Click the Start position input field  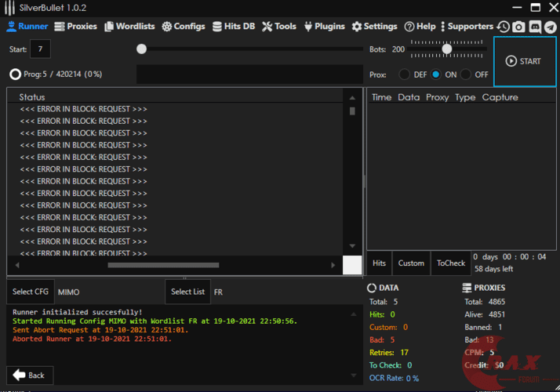click(40, 49)
